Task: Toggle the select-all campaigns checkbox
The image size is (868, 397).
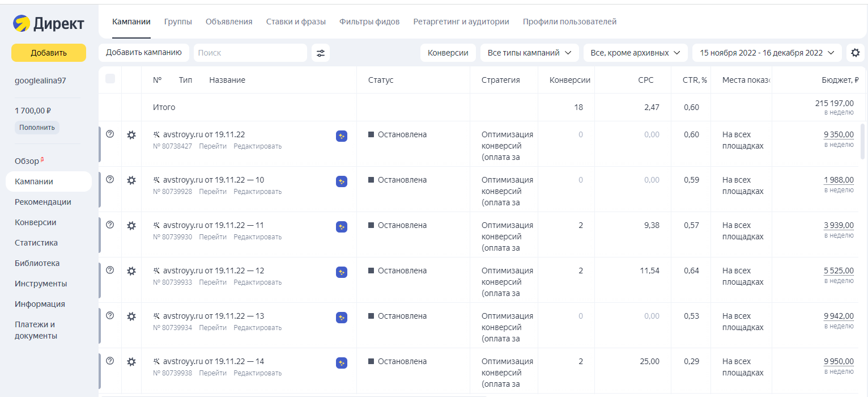Action: pyautogui.click(x=110, y=79)
